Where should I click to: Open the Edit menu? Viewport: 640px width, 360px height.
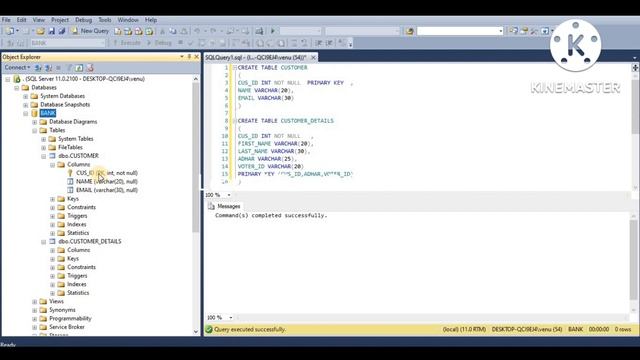21,20
